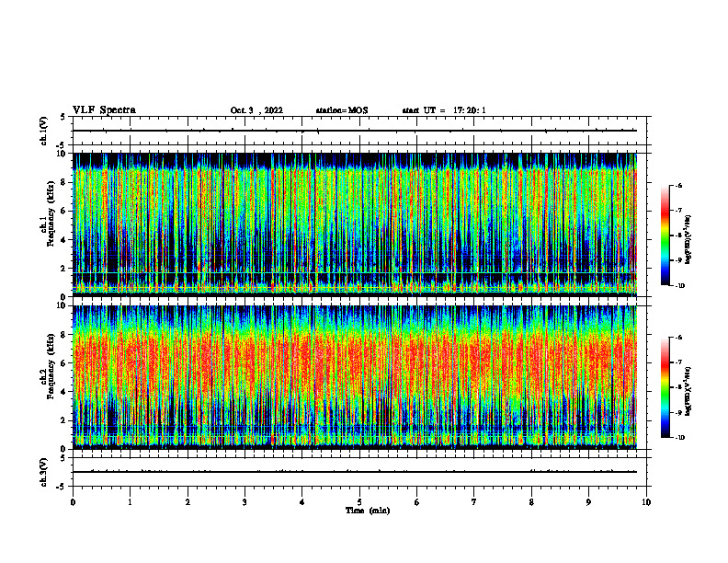The image size is (728, 563).
Task: Click the "ch.1(V)" waveform axis label
Action: pos(43,131)
